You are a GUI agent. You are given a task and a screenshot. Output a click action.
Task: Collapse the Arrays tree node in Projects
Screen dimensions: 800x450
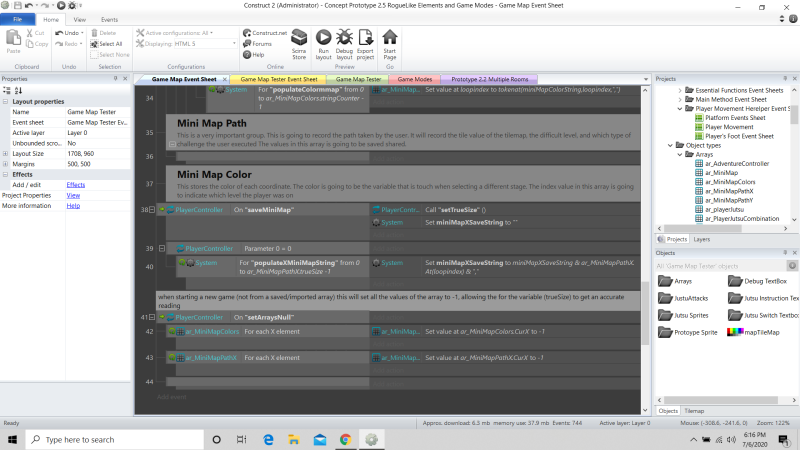coord(680,155)
